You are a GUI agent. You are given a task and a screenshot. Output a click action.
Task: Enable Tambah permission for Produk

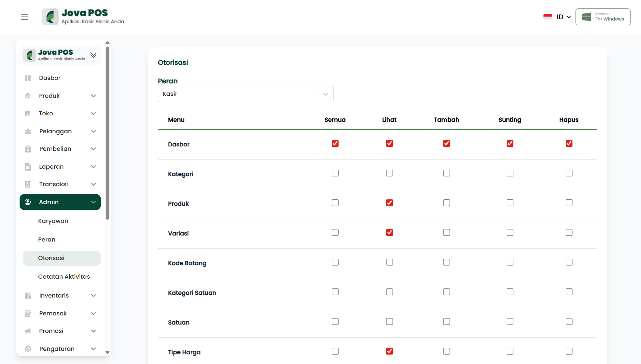click(446, 203)
